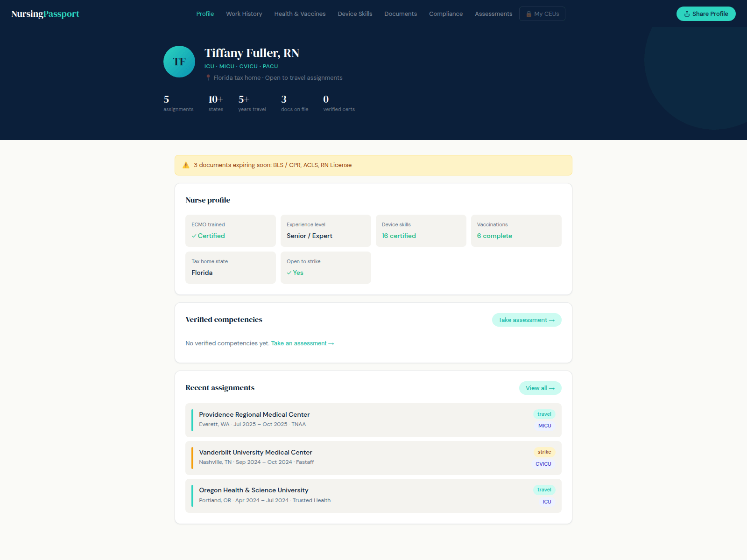Click the '10+ states' stat
Image resolution: width=747 pixels, height=560 pixels.
coord(216,103)
